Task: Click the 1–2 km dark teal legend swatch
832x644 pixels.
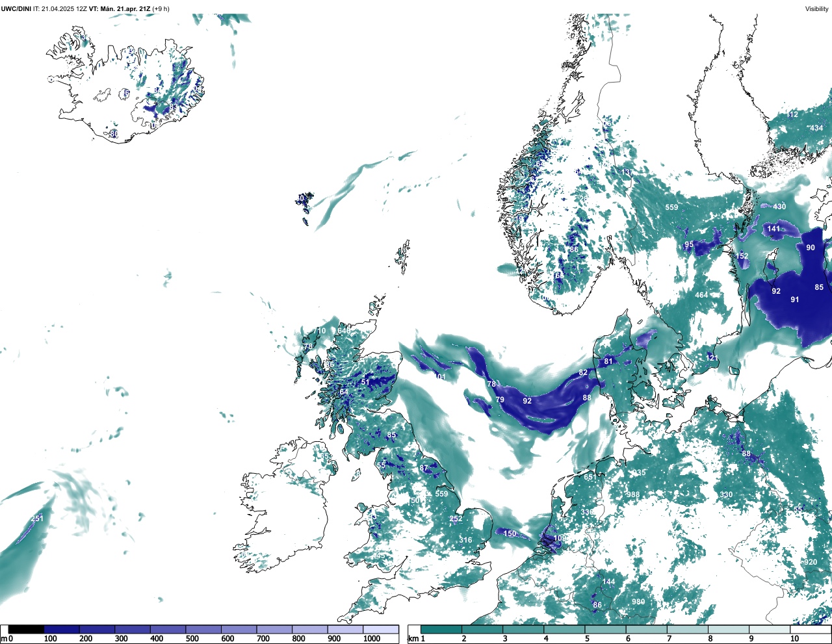Action: (441, 629)
